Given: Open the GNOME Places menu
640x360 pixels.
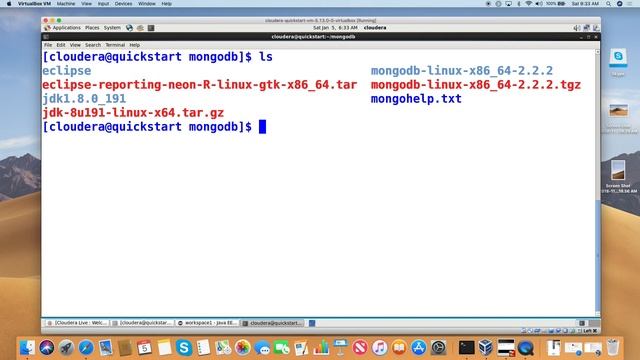Looking at the screenshot, I should (x=92, y=28).
